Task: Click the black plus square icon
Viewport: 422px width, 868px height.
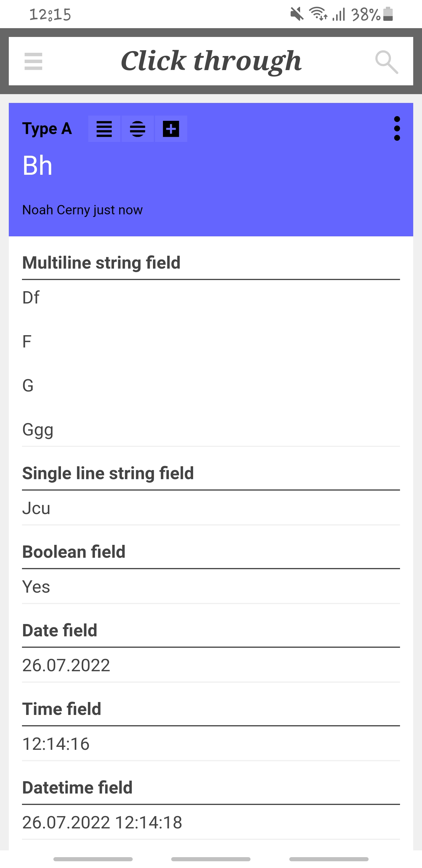Action: (171, 129)
